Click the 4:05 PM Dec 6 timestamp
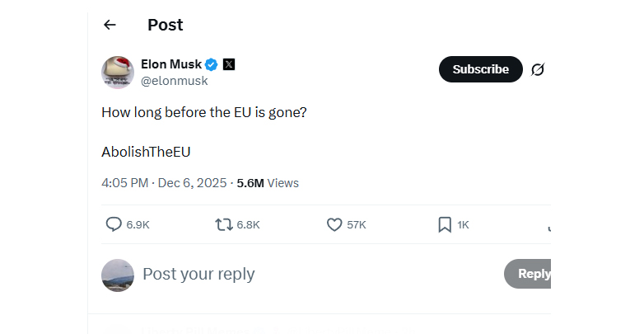The image size is (644, 334). click(164, 183)
